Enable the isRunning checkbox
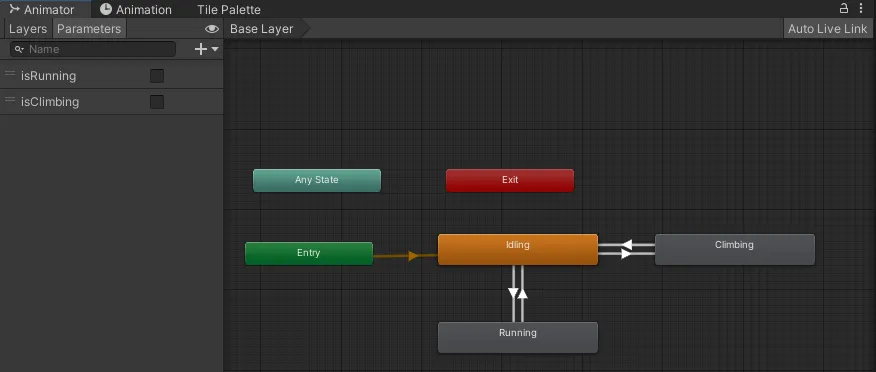 (157, 76)
